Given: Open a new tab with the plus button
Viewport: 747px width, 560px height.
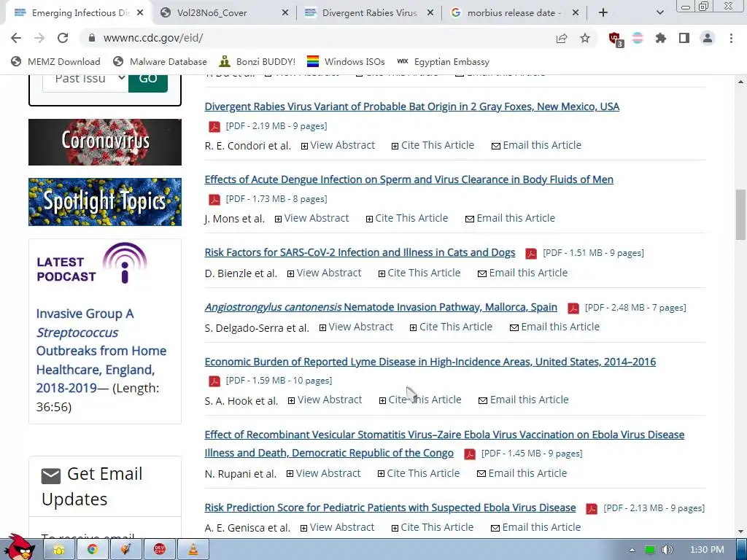Looking at the screenshot, I should click(x=603, y=13).
